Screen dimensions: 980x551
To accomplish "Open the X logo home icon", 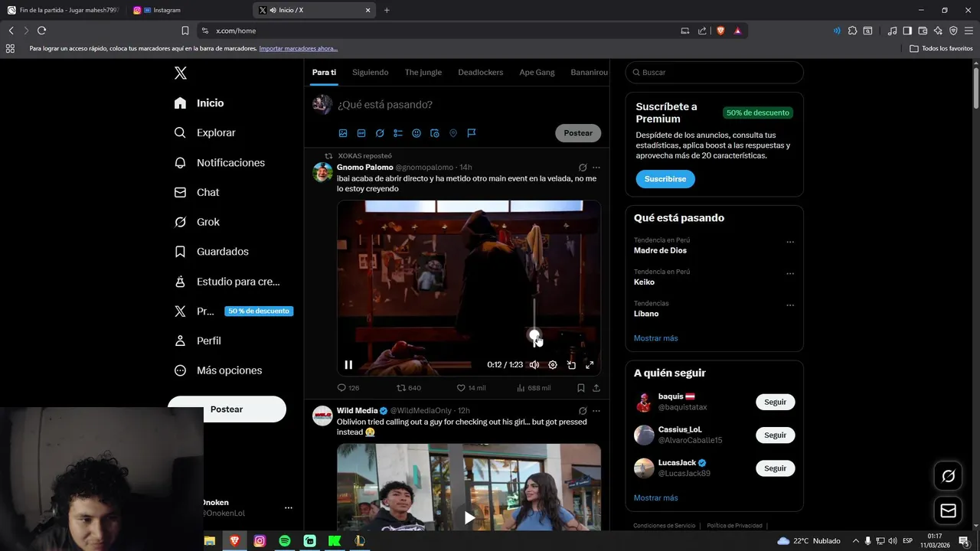I will pos(180,73).
